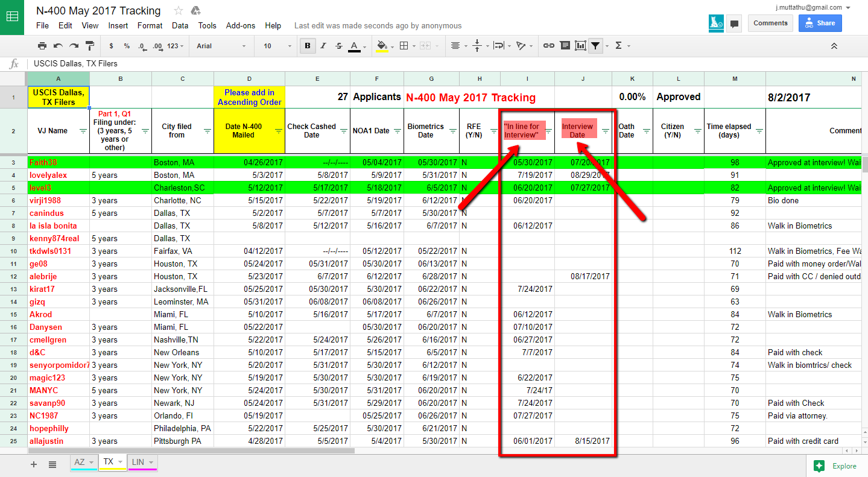Open filter on Check Cashed Date column
The height and width of the screenshot is (477, 868).
coord(343,131)
